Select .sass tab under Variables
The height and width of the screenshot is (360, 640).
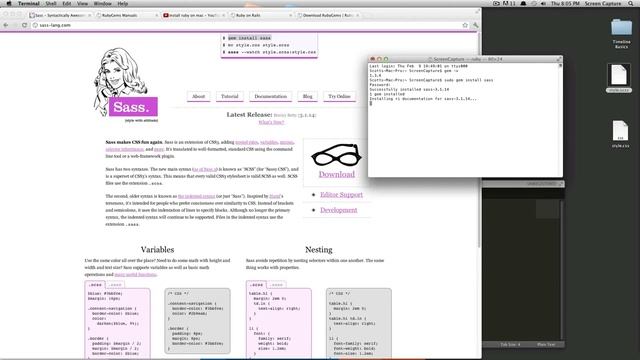pos(116,284)
